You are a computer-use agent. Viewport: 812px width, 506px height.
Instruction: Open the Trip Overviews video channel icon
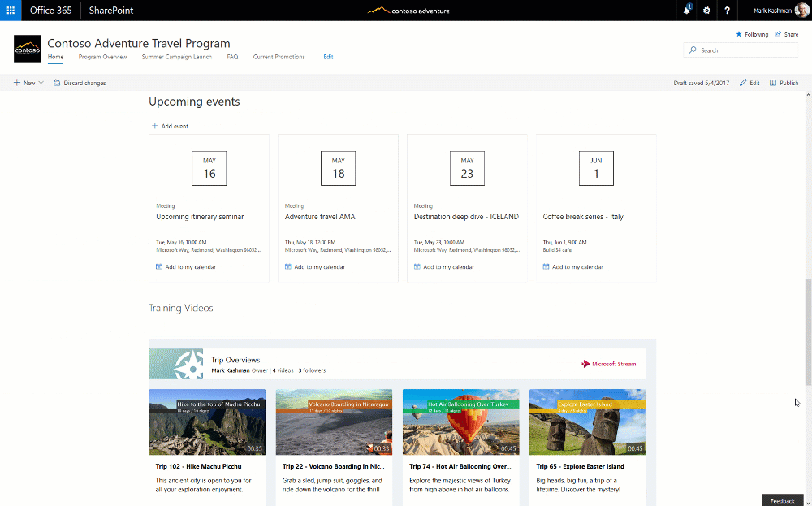click(x=175, y=363)
